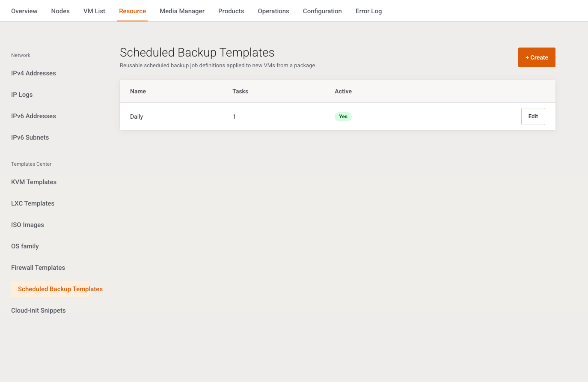Click the Active column header

[x=343, y=91]
